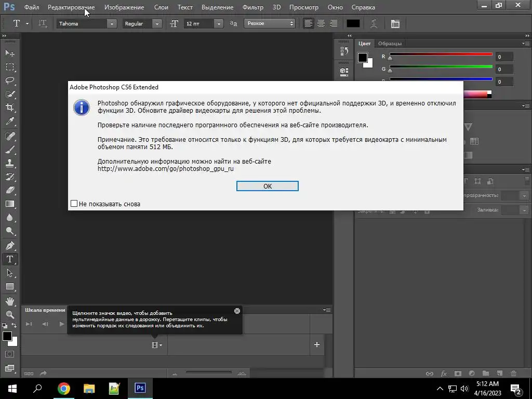Select the Rectangular Marquee tool
The image size is (532, 399).
pyautogui.click(x=9, y=67)
